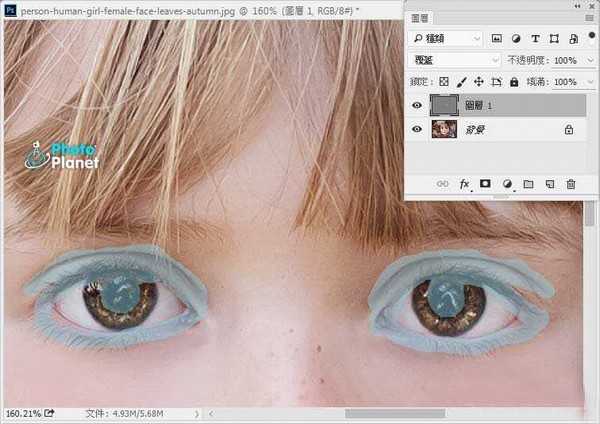This screenshot has width=600, height=424.
Task: Click the link layers icon
Action: point(442,184)
